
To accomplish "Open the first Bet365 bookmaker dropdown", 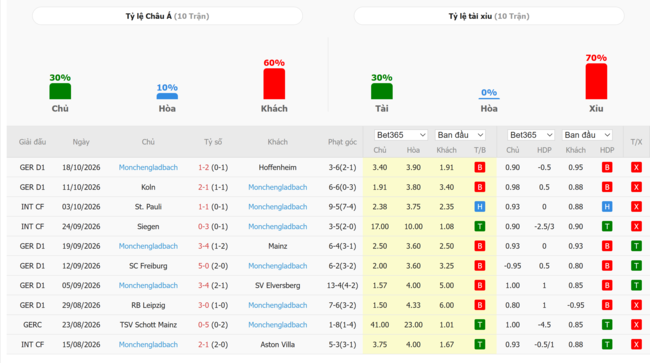I will click(x=401, y=135).
